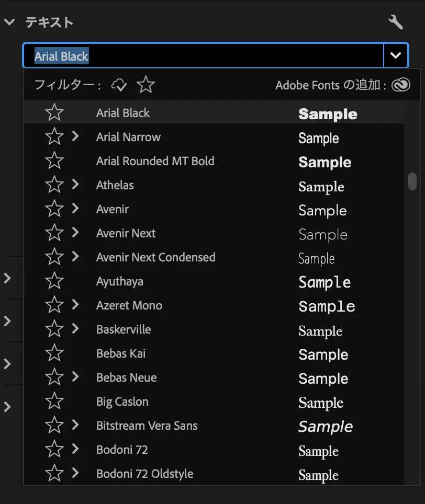The width and height of the screenshot is (425, 504).
Task: Filter fonts by Adobe Fonts cloud icon
Action: point(118,84)
